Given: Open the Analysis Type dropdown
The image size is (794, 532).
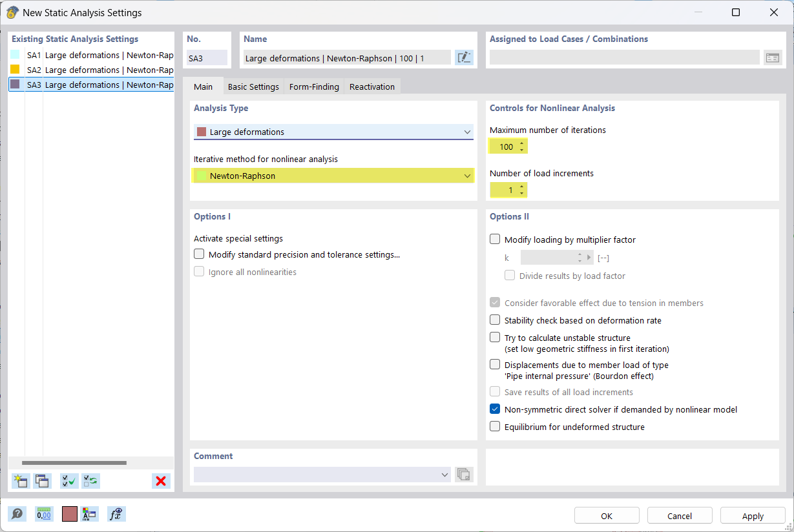Looking at the screenshot, I should (467, 132).
